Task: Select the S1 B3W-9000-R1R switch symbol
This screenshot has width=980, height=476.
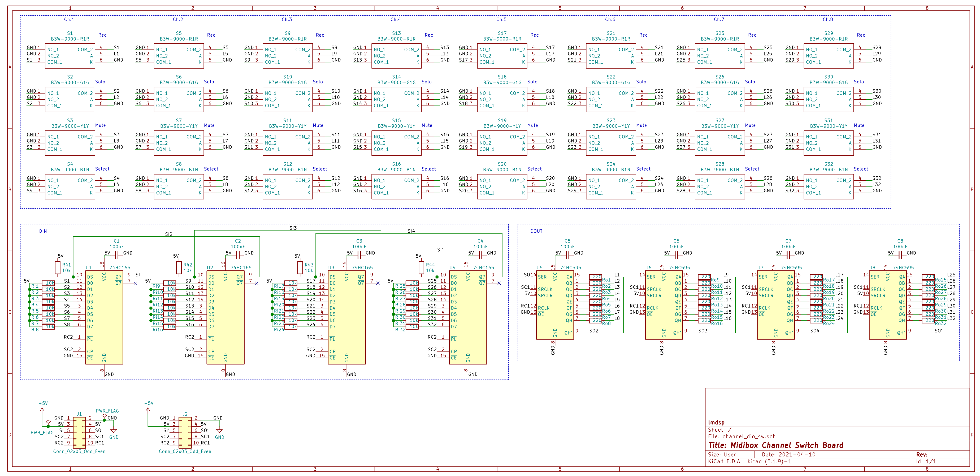Action: pyautogui.click(x=70, y=56)
